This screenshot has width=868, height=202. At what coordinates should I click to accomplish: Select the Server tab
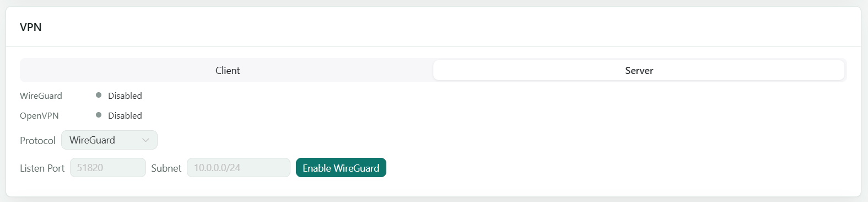639,71
